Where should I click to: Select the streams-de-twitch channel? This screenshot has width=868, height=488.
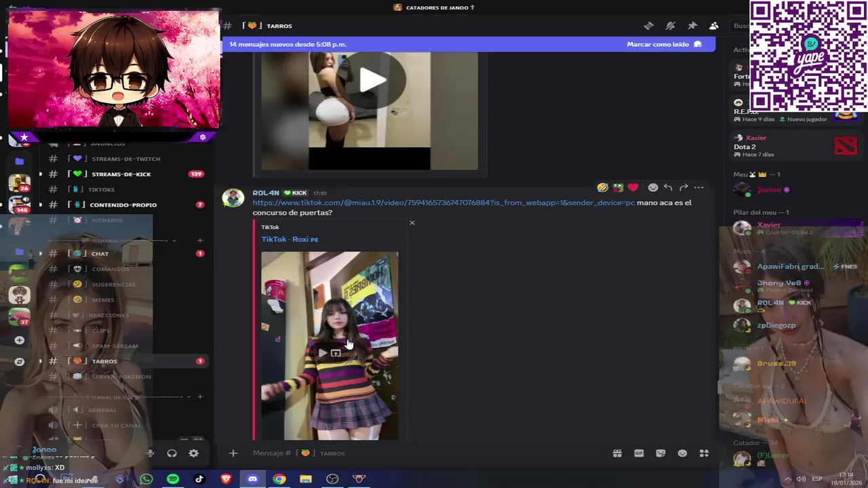[x=125, y=159]
